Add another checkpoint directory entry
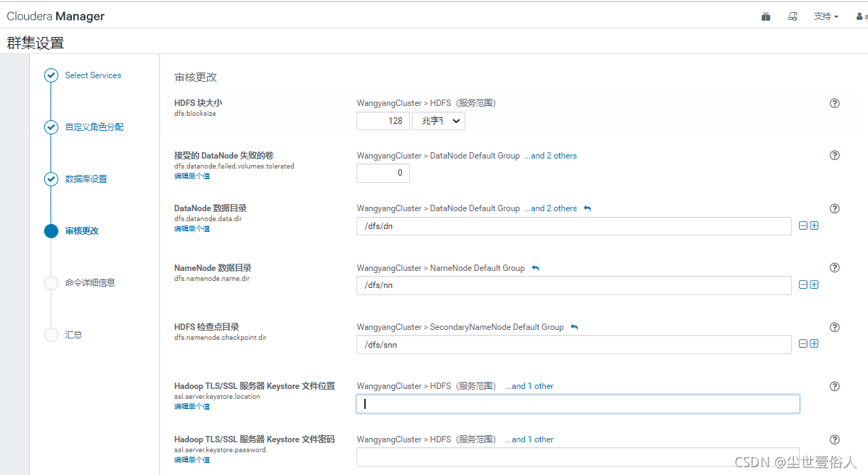The width and height of the screenshot is (868, 475). pyautogui.click(x=814, y=343)
